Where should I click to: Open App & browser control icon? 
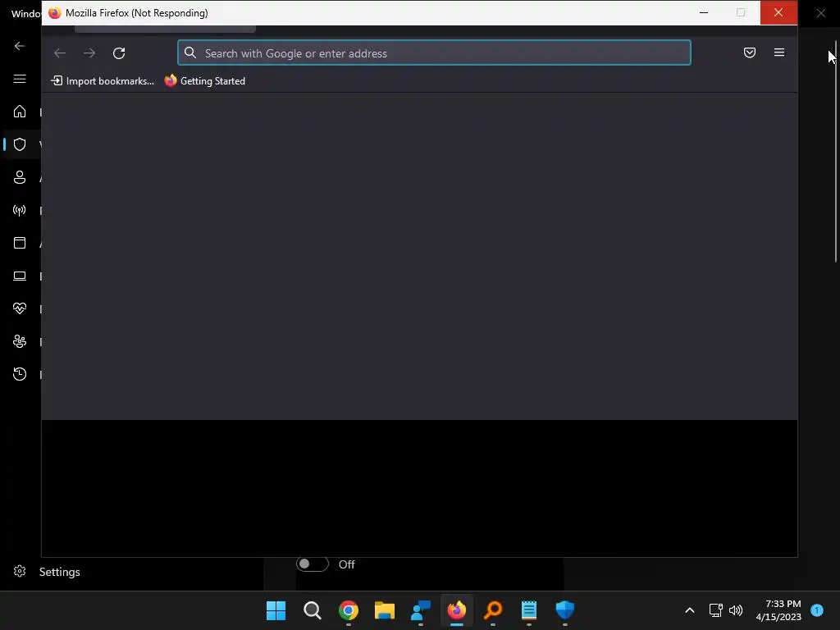click(20, 243)
